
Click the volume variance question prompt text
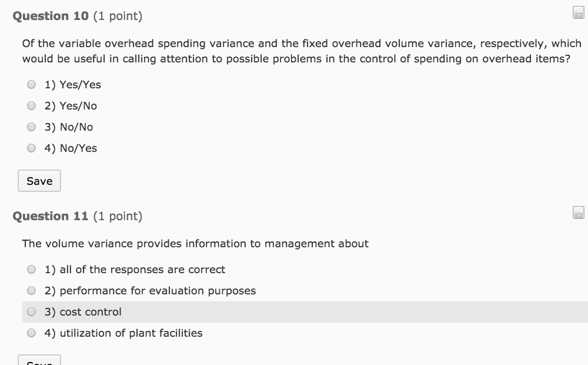pos(195,243)
